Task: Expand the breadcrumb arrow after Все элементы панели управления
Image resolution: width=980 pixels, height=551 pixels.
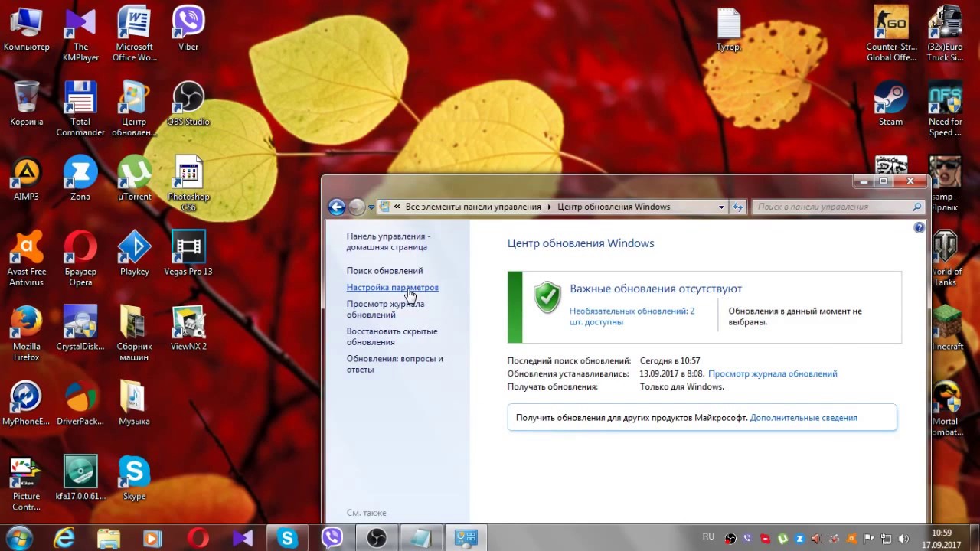Action: pyautogui.click(x=549, y=207)
